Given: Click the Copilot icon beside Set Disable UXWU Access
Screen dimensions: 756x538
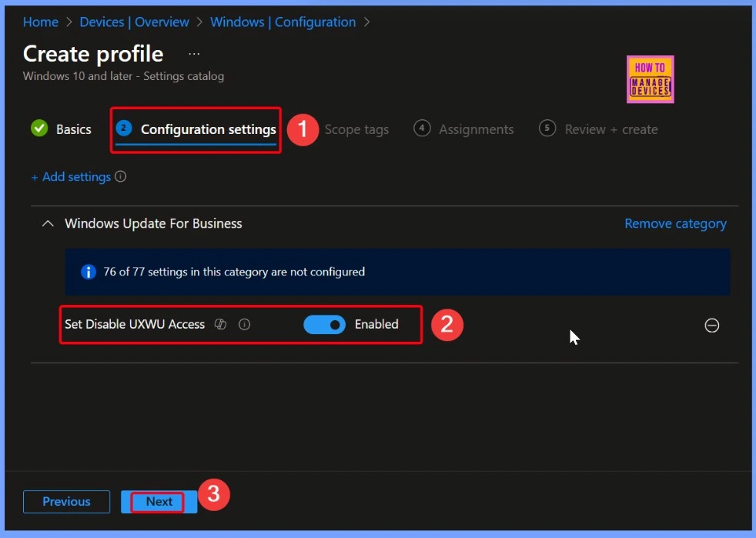Looking at the screenshot, I should (220, 325).
